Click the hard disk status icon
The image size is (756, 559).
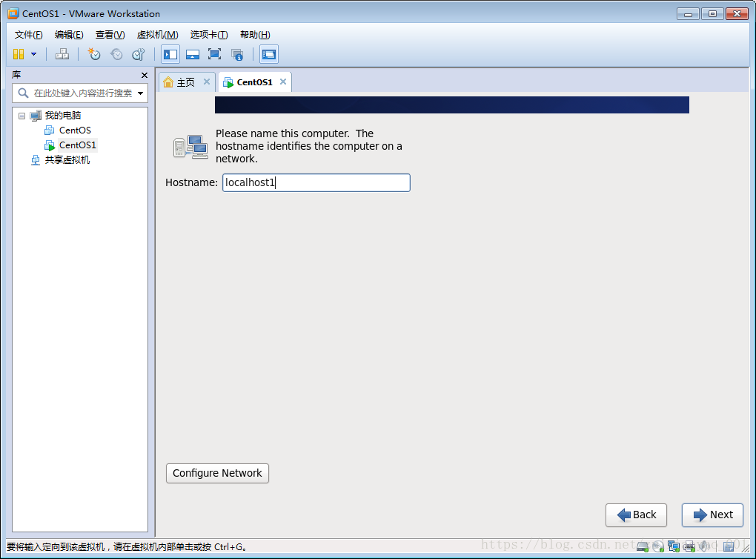643,546
